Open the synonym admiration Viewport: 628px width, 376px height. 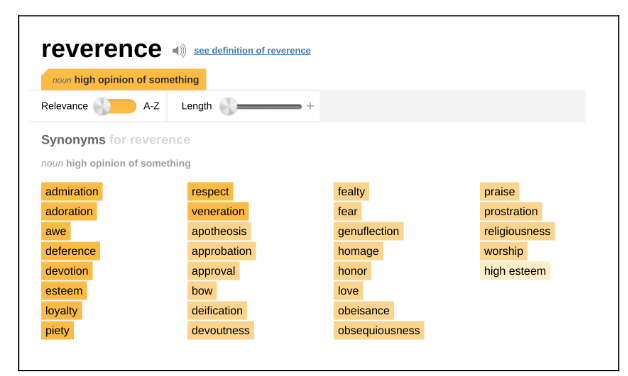click(72, 191)
